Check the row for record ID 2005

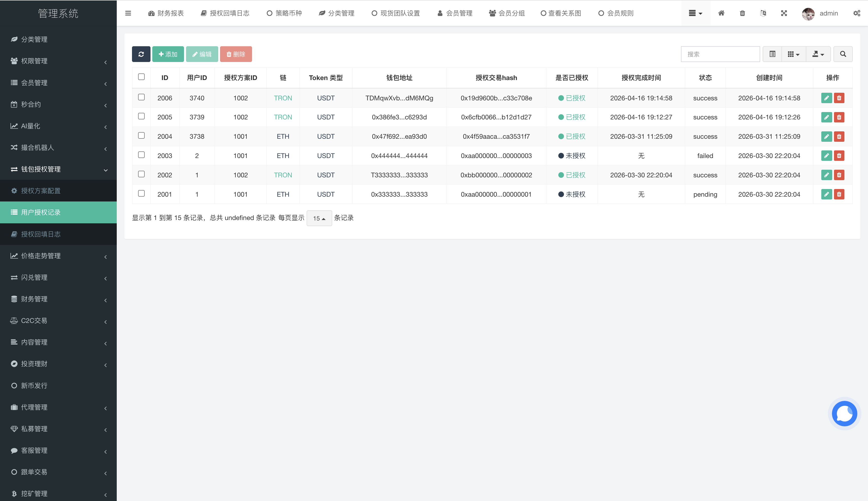141,116
